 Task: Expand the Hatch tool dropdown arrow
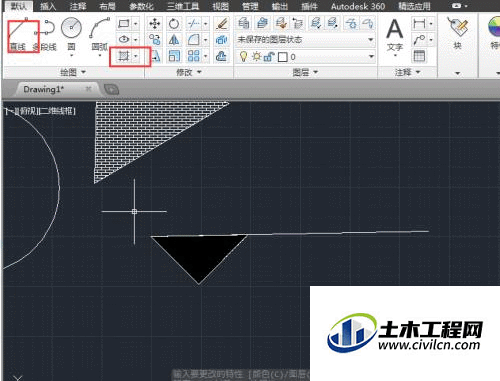[x=136, y=56]
